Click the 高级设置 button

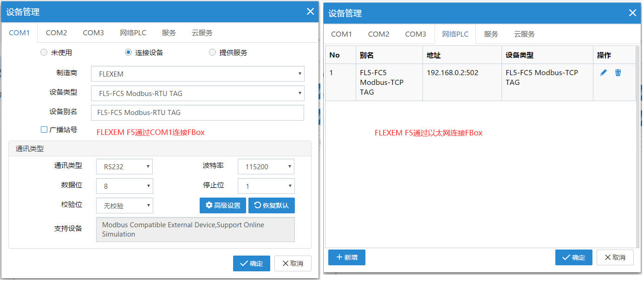pyautogui.click(x=223, y=205)
